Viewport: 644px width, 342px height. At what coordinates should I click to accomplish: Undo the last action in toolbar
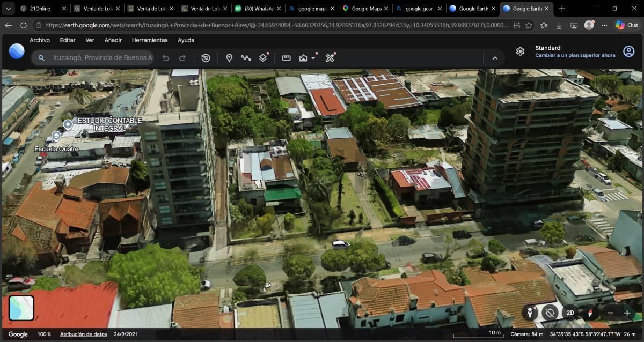[166, 58]
